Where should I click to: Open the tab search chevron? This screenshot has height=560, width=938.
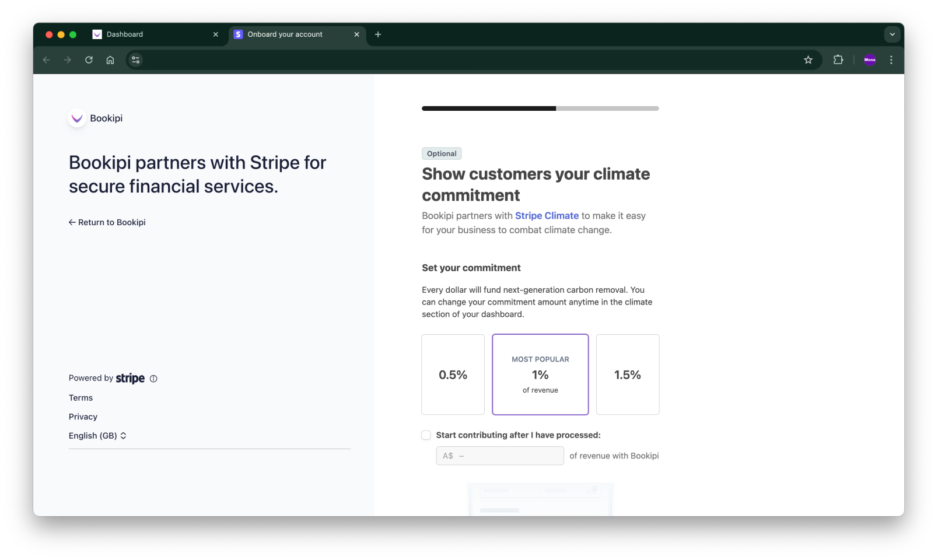(892, 34)
